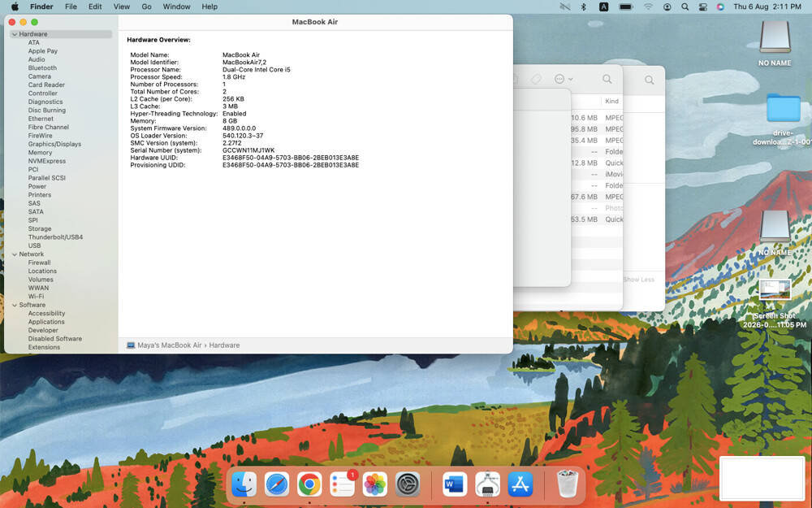The width and height of the screenshot is (812, 508).
Task: Click Maya's MacBook Air in path bar
Action: click(170, 345)
